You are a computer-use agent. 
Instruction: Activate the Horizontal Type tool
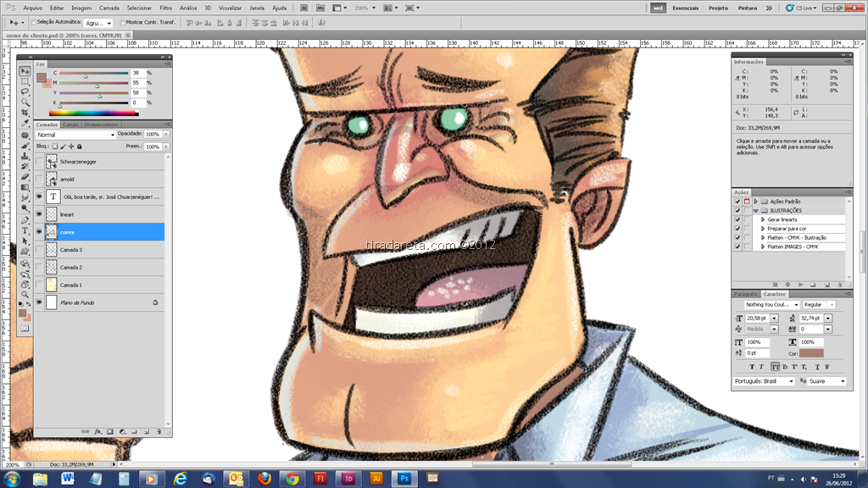point(25,230)
